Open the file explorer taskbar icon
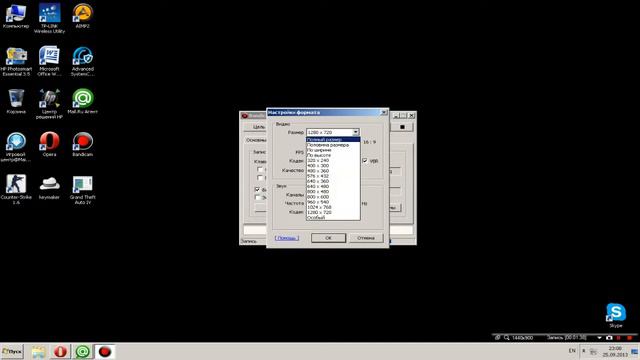 click(x=38, y=351)
